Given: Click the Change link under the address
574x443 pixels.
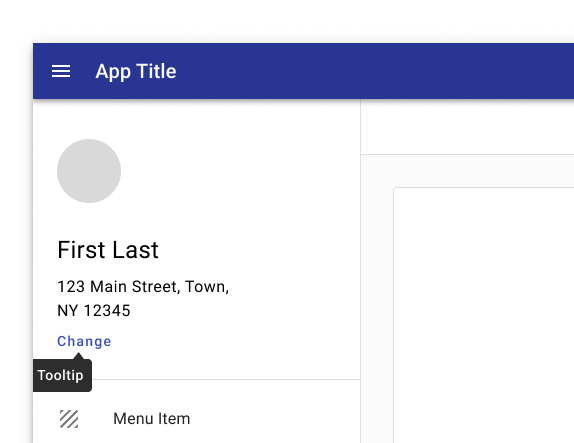Looking at the screenshot, I should 84,341.
